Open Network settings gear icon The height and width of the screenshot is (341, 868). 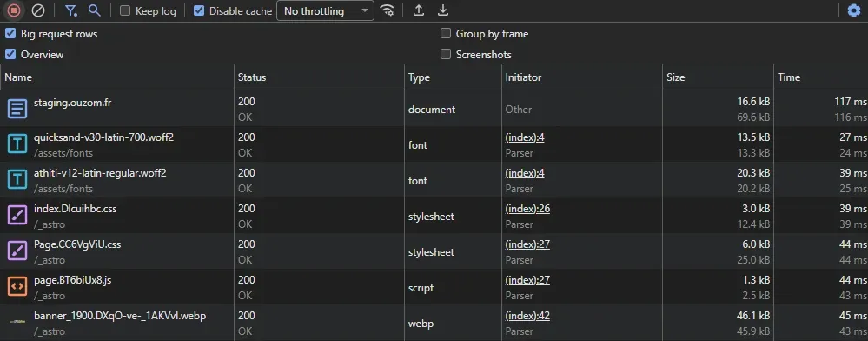[x=854, y=10]
